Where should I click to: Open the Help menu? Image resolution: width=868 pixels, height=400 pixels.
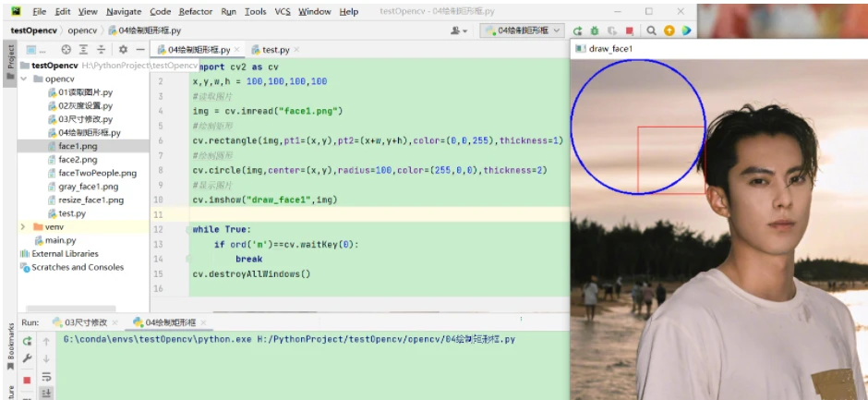coord(349,11)
